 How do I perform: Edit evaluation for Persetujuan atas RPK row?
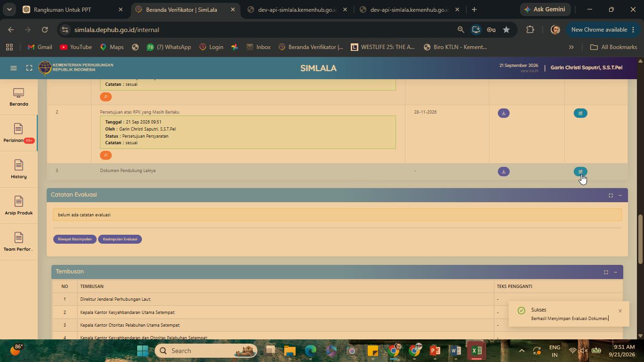(x=580, y=113)
